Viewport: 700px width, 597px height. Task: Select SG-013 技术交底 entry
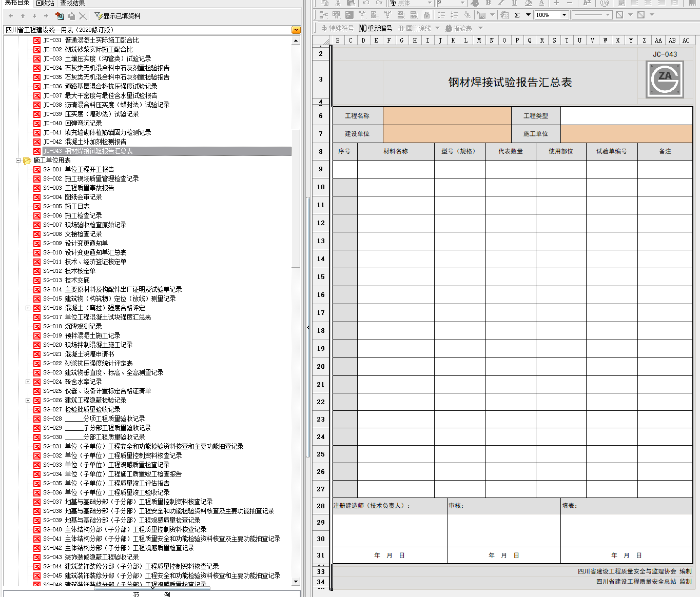click(66, 280)
